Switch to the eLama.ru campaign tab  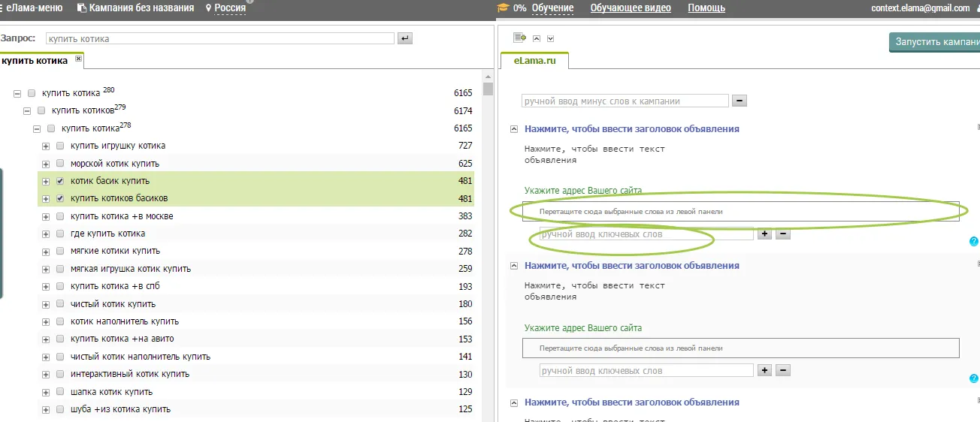tap(535, 61)
